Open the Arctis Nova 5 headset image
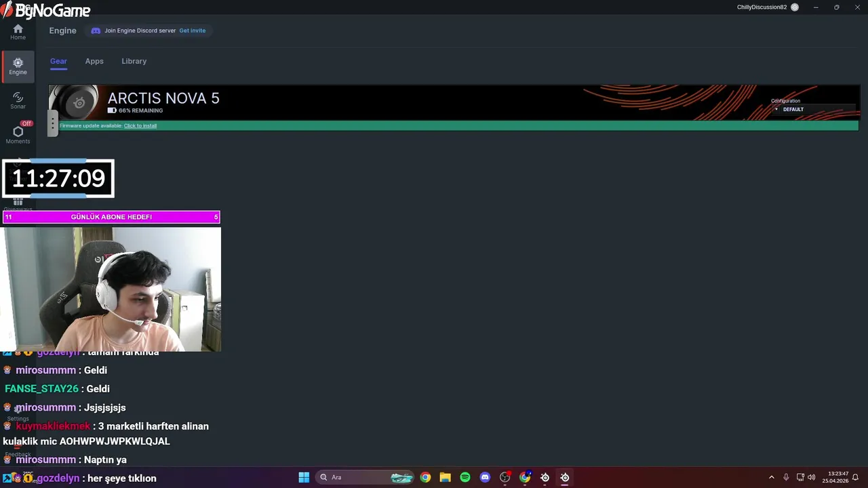Image resolution: width=868 pixels, height=488 pixels. [x=75, y=102]
